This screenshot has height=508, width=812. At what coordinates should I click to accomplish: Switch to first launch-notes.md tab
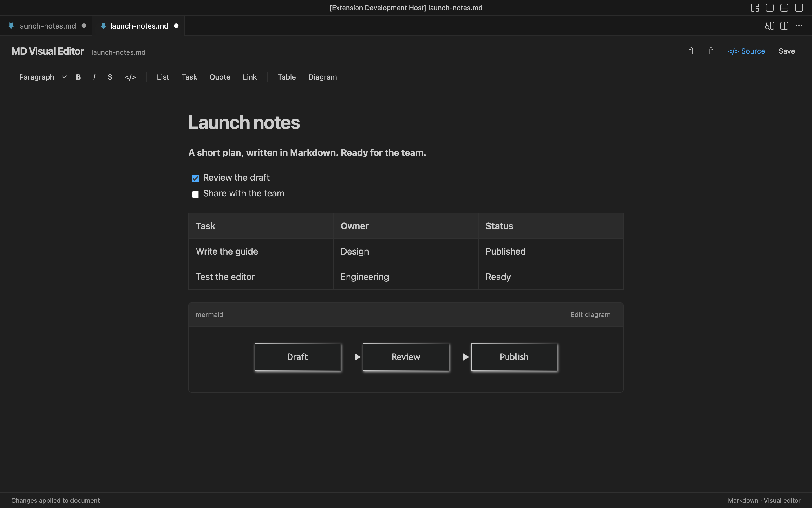47,26
